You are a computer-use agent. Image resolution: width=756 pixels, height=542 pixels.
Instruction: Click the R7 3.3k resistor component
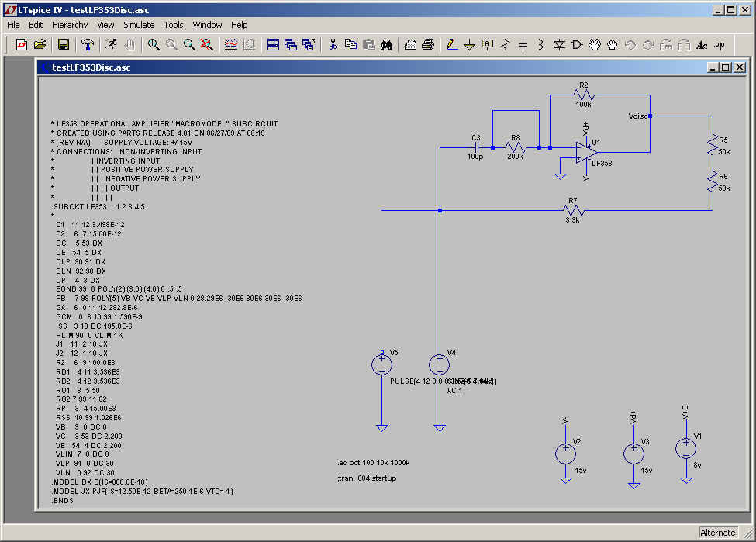573,211
